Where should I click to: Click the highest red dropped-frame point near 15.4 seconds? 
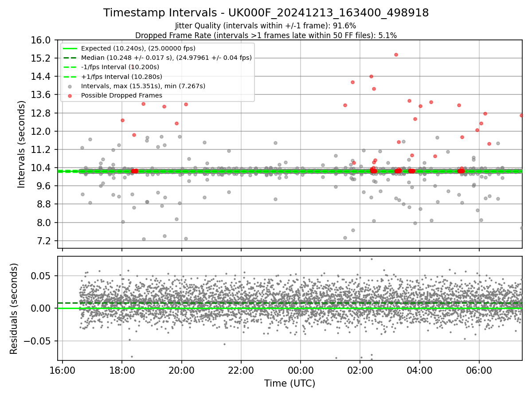[396, 55]
